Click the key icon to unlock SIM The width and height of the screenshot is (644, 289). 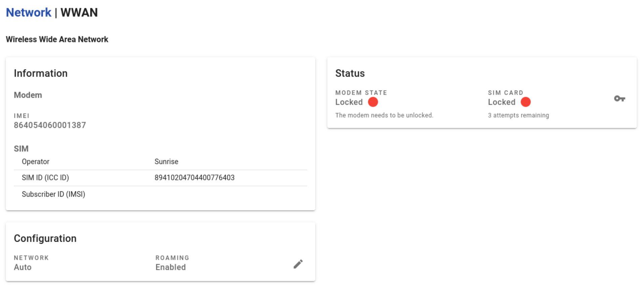tap(619, 99)
